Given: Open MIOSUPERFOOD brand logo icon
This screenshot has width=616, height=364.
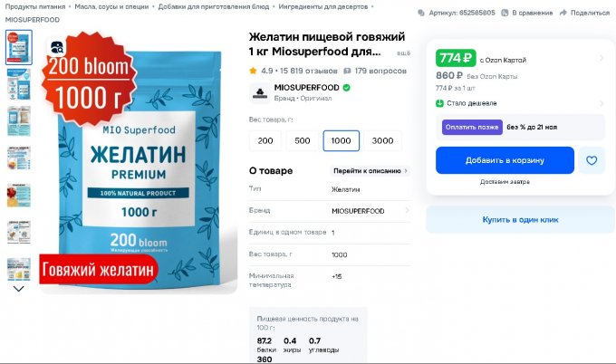Looking at the screenshot, I should point(260,92).
